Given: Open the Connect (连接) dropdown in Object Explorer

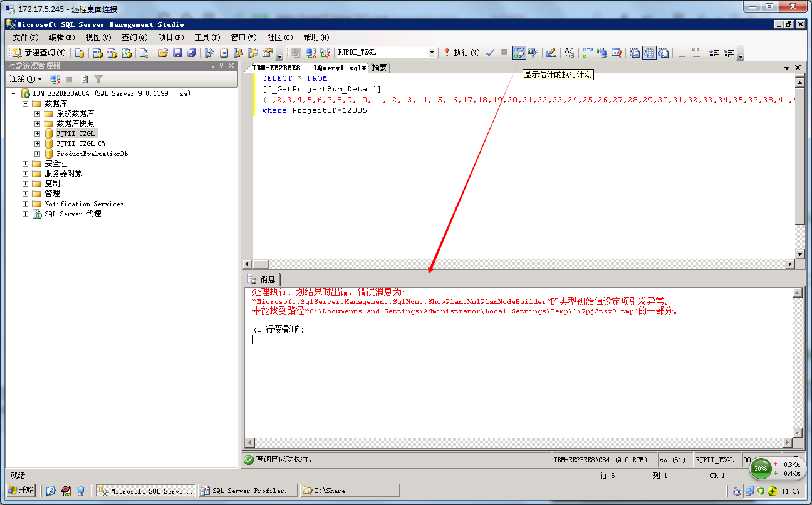Looking at the screenshot, I should tap(26, 79).
